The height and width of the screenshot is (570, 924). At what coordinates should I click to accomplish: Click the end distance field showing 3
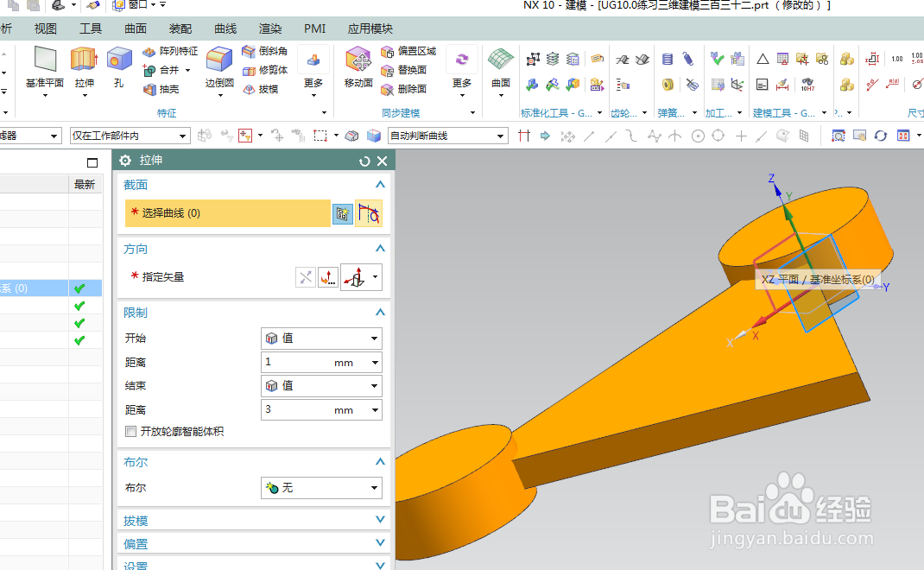[294, 409]
